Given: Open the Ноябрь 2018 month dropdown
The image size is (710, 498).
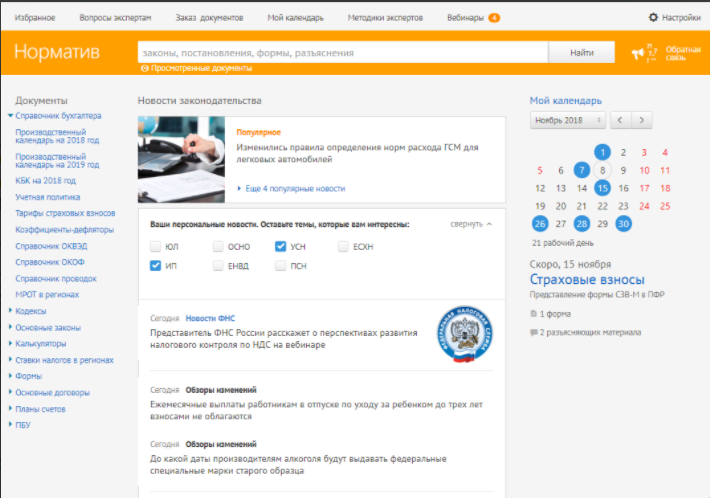Looking at the screenshot, I should (568, 120).
